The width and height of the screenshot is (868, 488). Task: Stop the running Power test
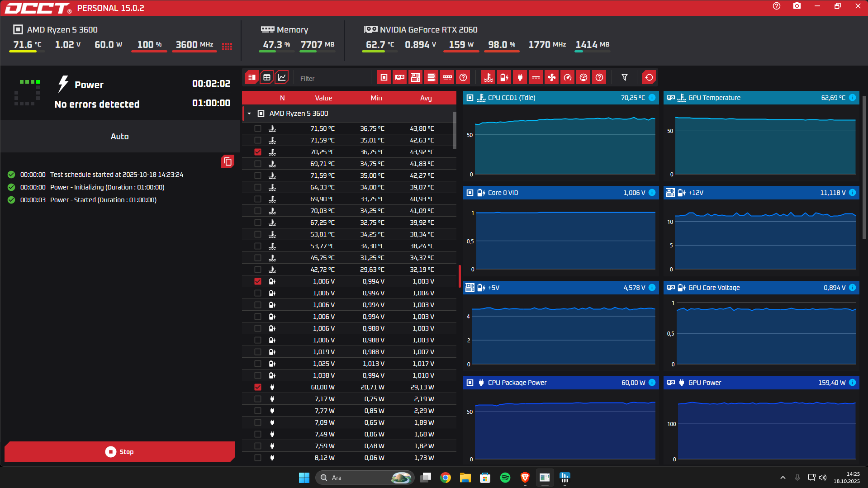coord(120,452)
